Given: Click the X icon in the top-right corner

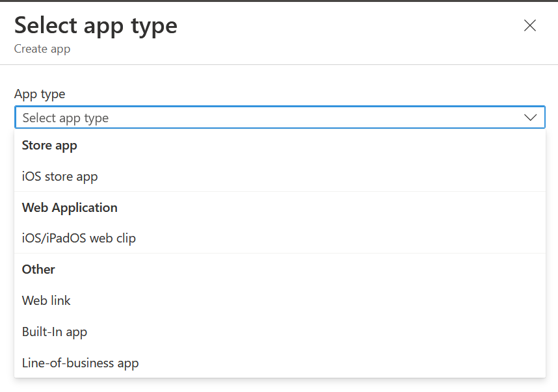Looking at the screenshot, I should (530, 26).
